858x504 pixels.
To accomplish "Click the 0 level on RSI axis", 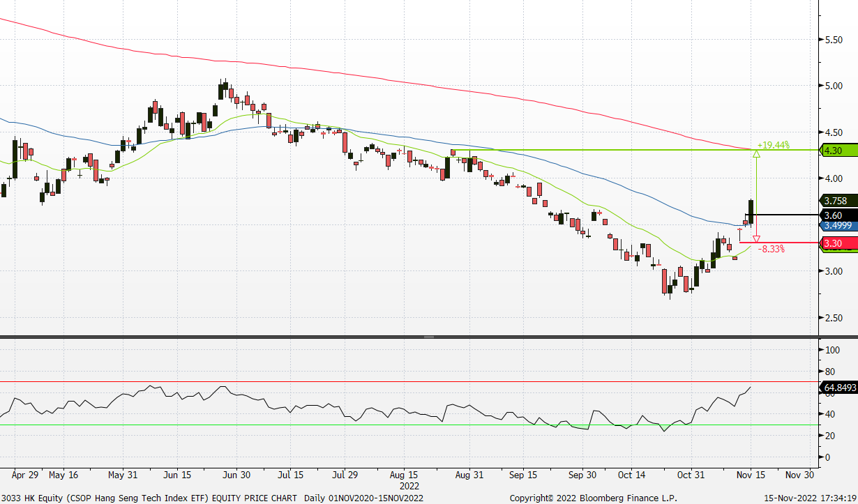I will click(827, 457).
